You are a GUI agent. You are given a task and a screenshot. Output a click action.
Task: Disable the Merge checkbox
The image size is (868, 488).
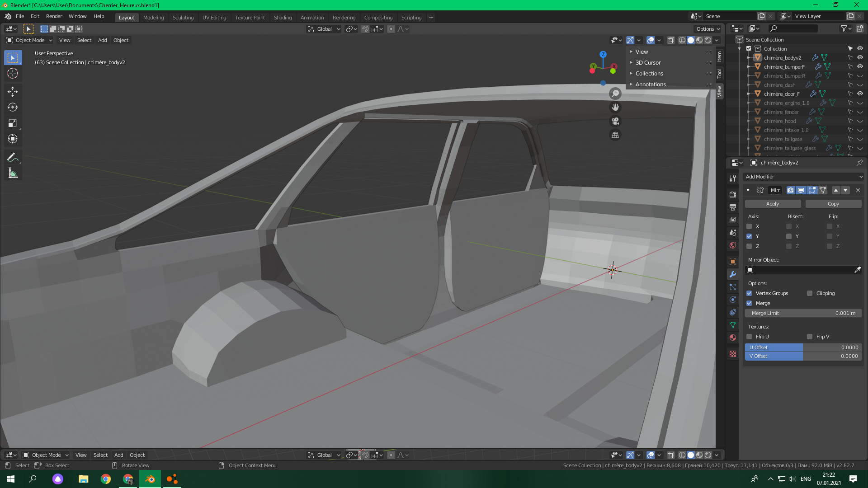pyautogui.click(x=749, y=303)
